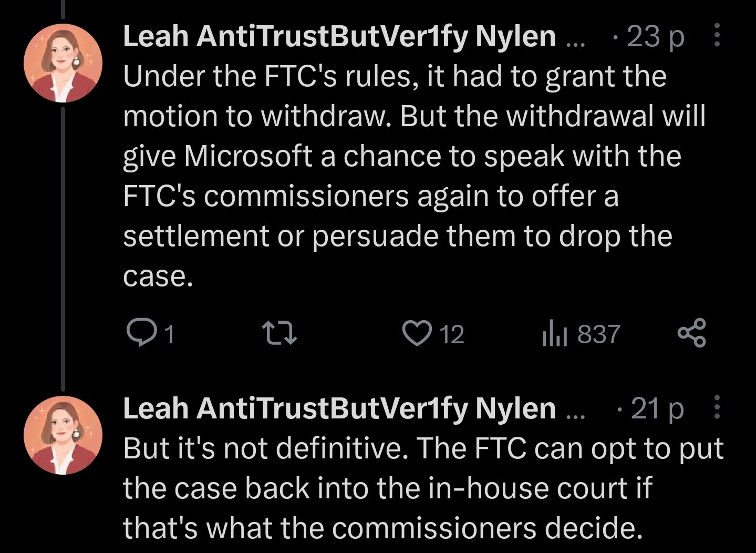View analytics icon showing 837 views

point(554,334)
